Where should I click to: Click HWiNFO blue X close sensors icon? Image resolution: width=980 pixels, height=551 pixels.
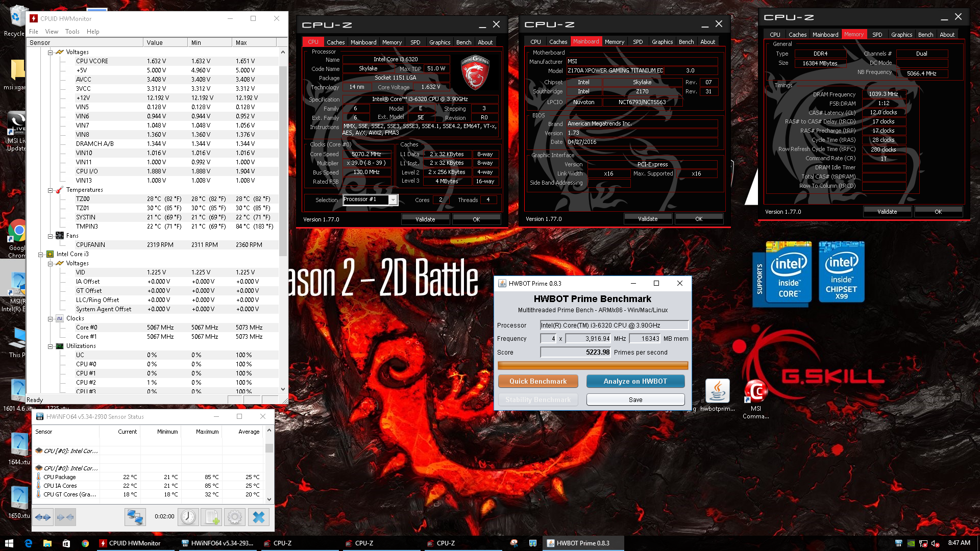(259, 517)
